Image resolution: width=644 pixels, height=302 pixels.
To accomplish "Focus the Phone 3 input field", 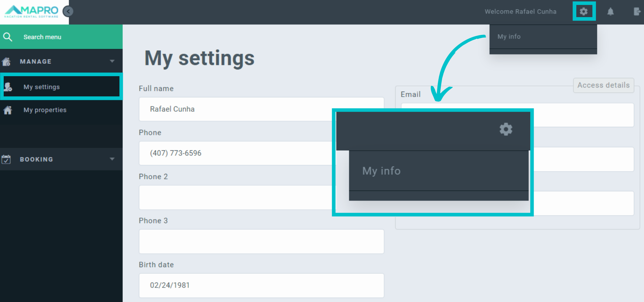I will click(261, 242).
